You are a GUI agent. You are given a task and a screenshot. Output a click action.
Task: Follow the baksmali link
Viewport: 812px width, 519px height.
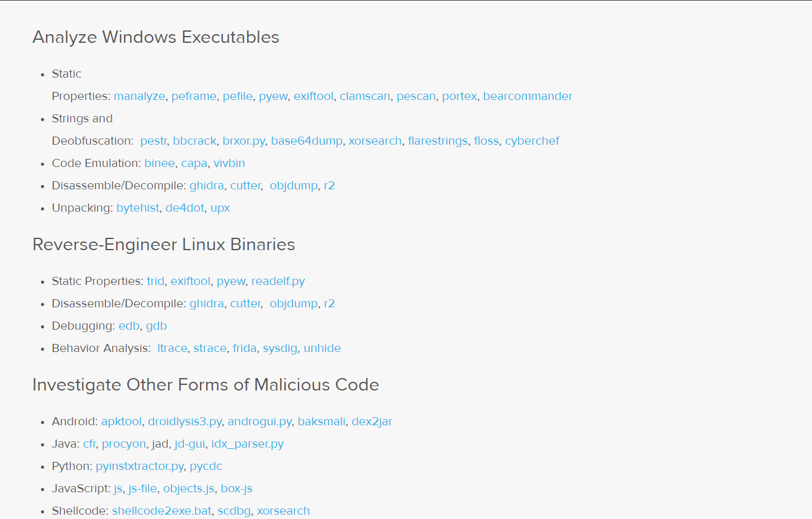[x=322, y=422]
